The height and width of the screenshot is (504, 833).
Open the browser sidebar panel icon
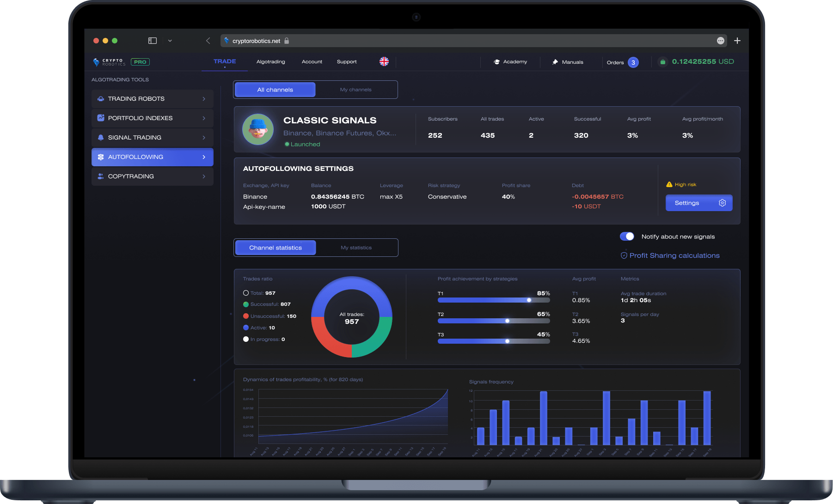click(153, 41)
